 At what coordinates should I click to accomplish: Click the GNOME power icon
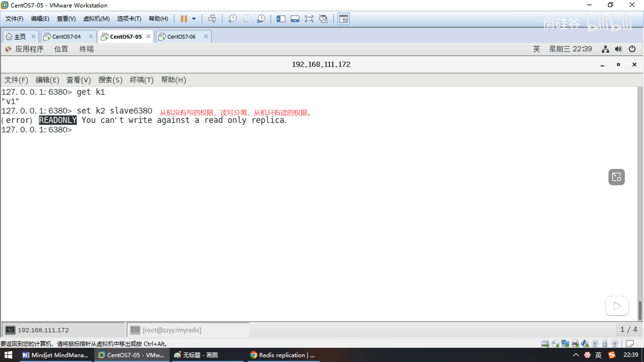(x=632, y=49)
